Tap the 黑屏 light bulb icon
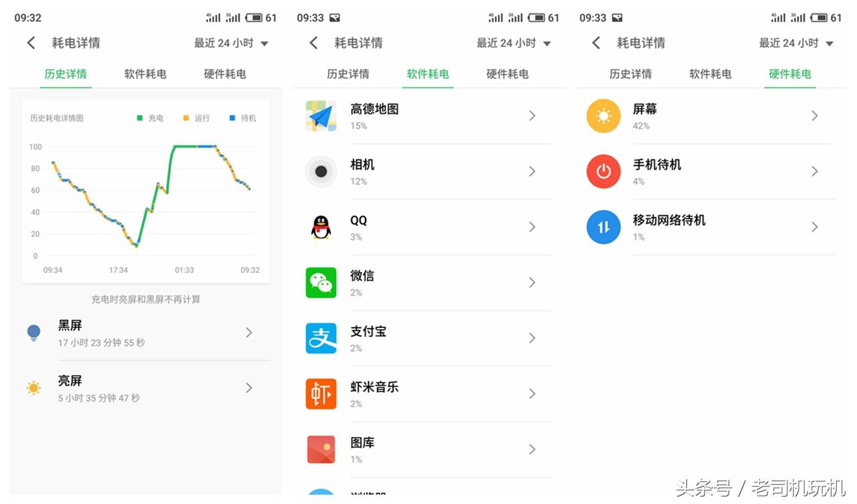 33,333
